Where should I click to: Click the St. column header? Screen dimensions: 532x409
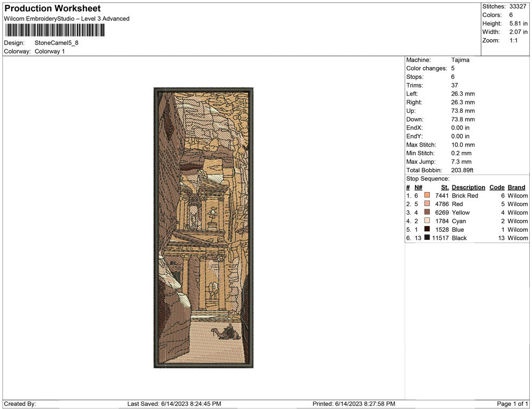(x=444, y=187)
